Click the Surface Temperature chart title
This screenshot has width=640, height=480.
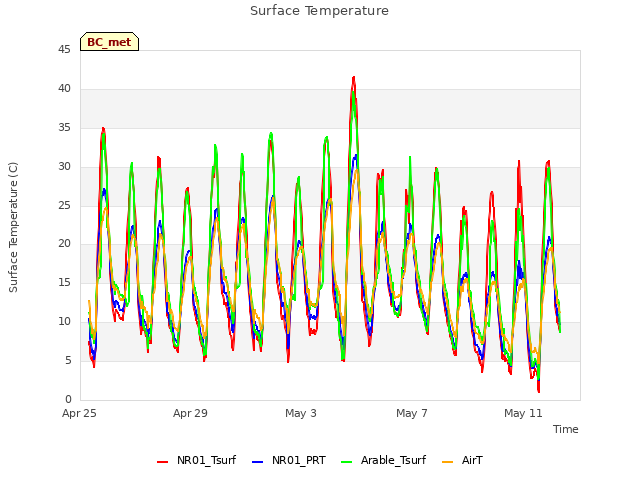coord(319,11)
